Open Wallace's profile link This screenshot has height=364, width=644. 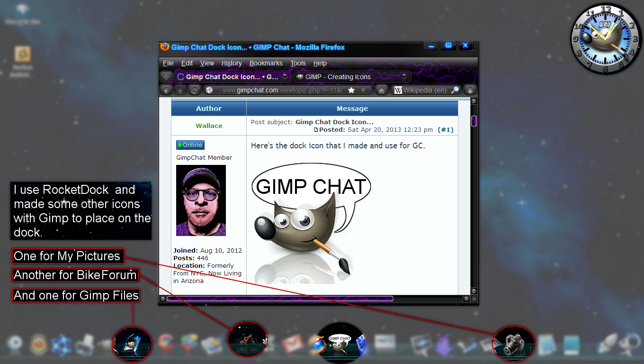(x=209, y=126)
